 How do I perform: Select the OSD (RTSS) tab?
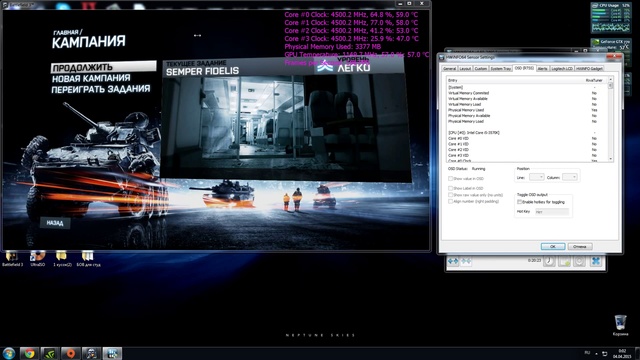524,68
